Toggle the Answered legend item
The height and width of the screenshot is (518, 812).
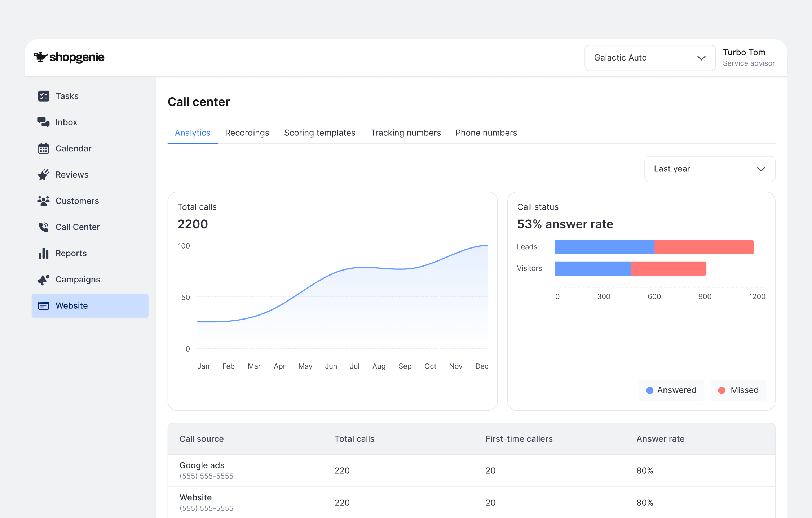(671, 390)
